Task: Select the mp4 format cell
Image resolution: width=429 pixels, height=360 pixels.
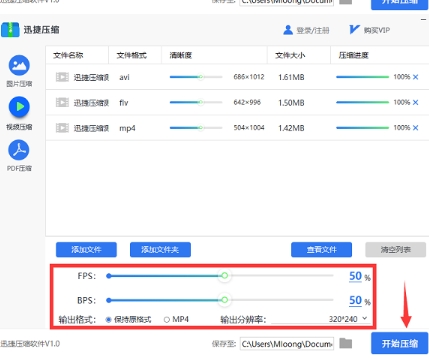Action: tap(127, 128)
